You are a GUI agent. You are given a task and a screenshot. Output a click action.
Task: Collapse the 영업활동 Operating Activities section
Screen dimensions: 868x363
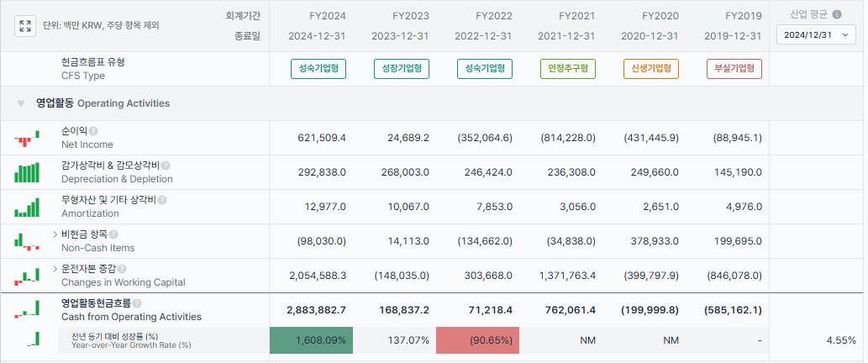(21, 103)
